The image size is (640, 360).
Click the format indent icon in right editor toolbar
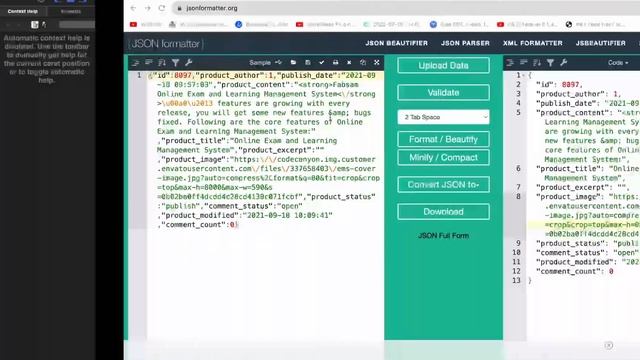click(510, 62)
